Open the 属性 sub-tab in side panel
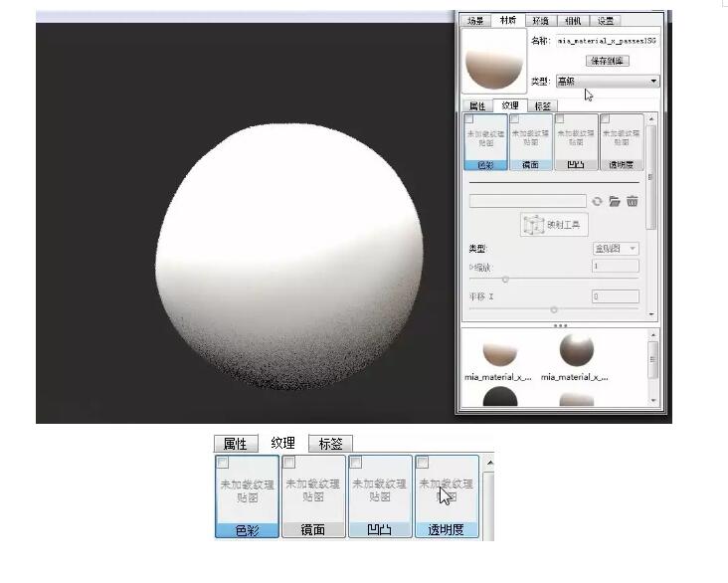The width and height of the screenshot is (728, 583). pos(477,105)
